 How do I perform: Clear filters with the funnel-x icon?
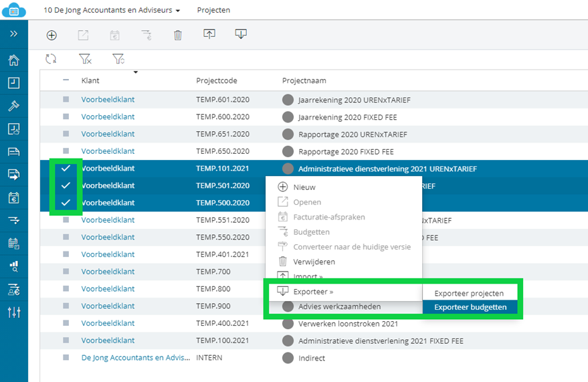[85, 59]
